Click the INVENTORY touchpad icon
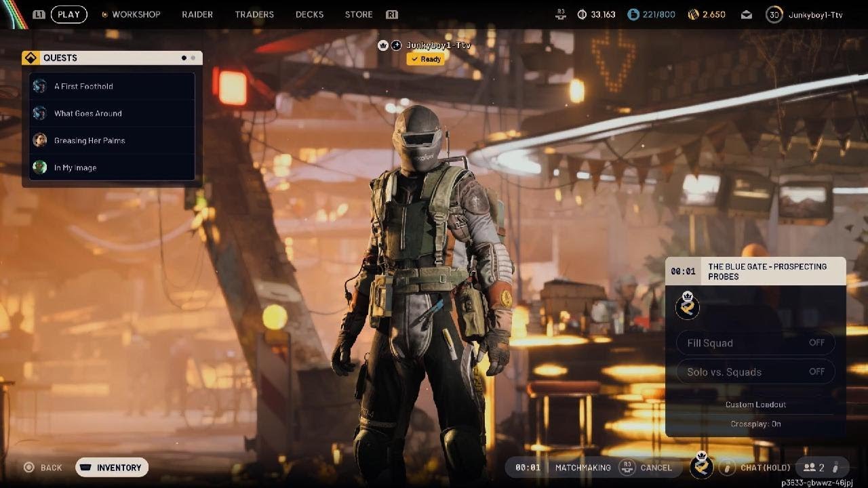This screenshot has width=868, height=488. [86, 468]
